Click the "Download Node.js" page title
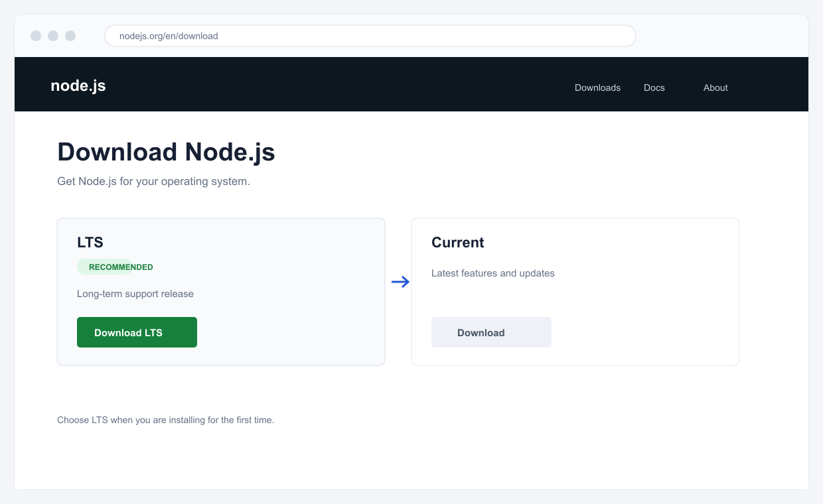The height and width of the screenshot is (504, 823). (166, 152)
